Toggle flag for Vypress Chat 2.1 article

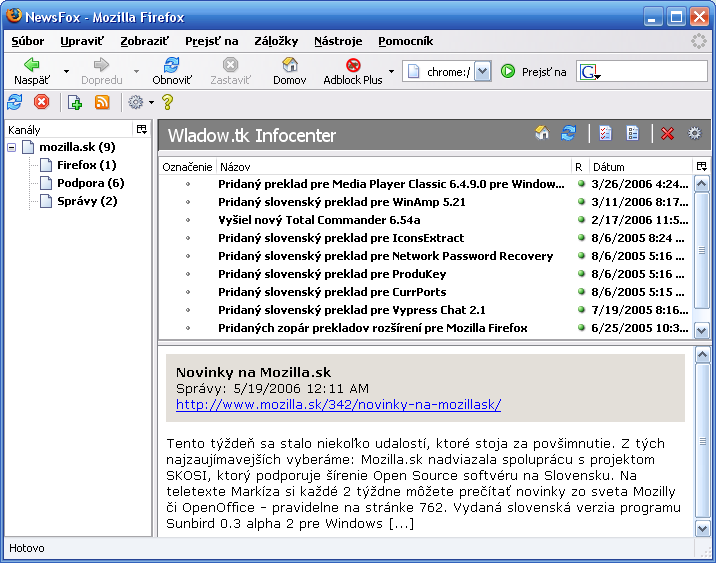pyautogui.click(x=188, y=310)
